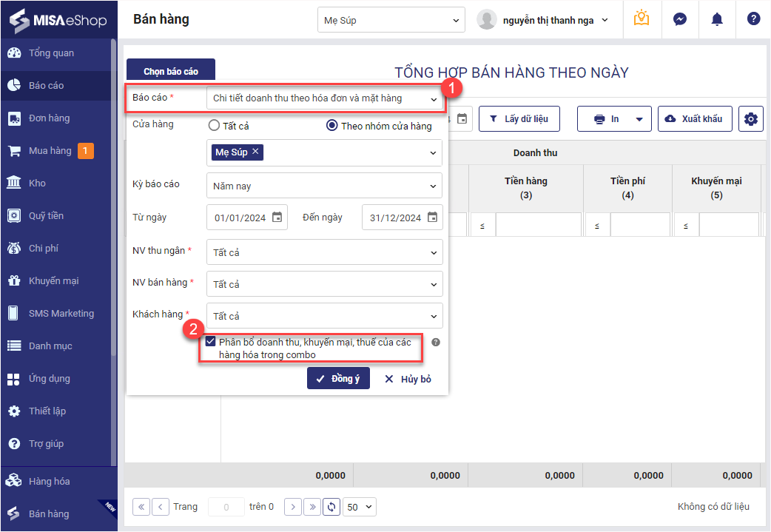The image size is (771, 532).
Task: Open Mua hàng cart icon
Action: [14, 151]
